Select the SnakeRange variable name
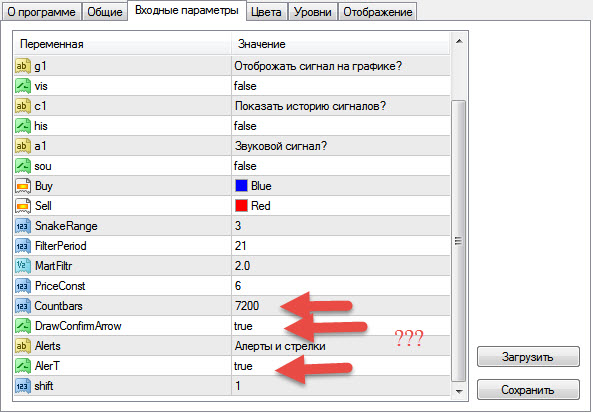Image resolution: width=593 pixels, height=413 pixels. (66, 226)
